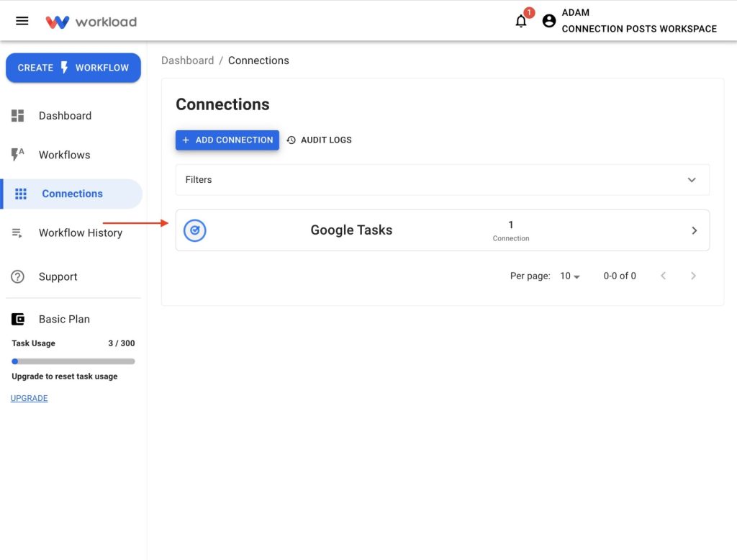Click the Connections breadcrumb item
Screen dimensions: 737x560
pos(258,60)
